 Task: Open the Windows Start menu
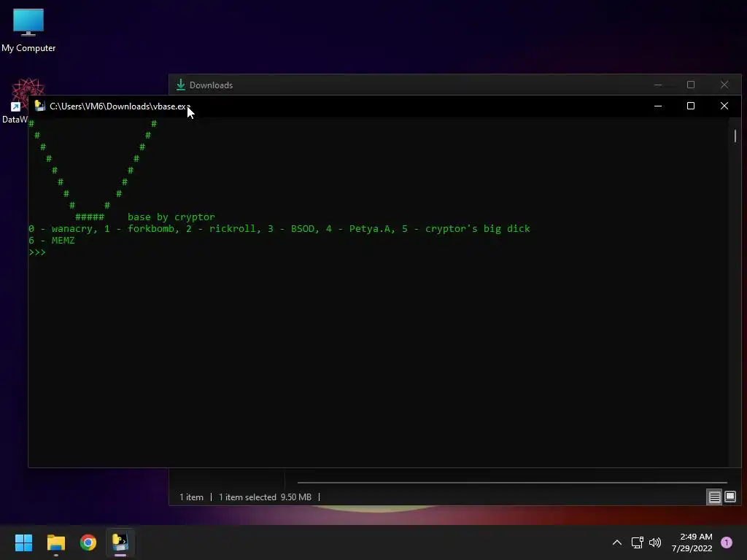23,542
